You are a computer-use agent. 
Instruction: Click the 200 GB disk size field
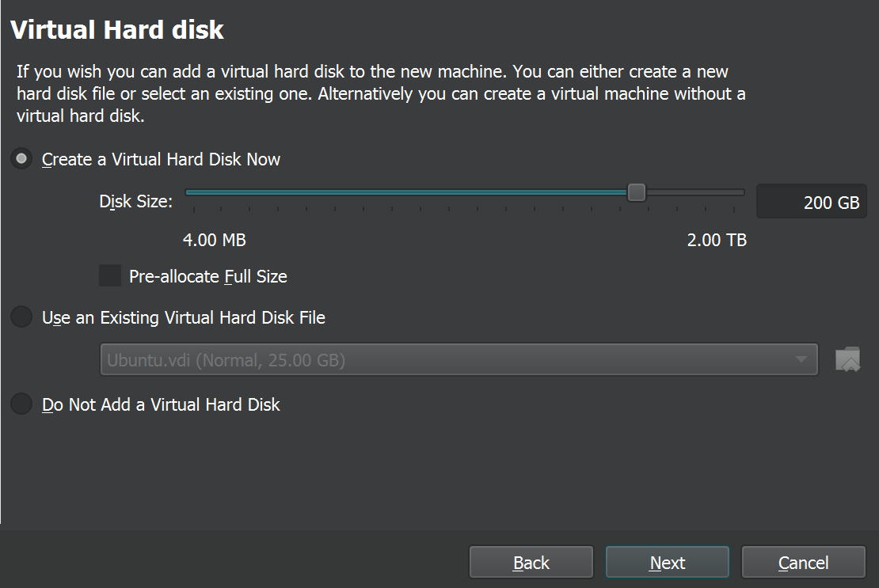click(x=811, y=202)
